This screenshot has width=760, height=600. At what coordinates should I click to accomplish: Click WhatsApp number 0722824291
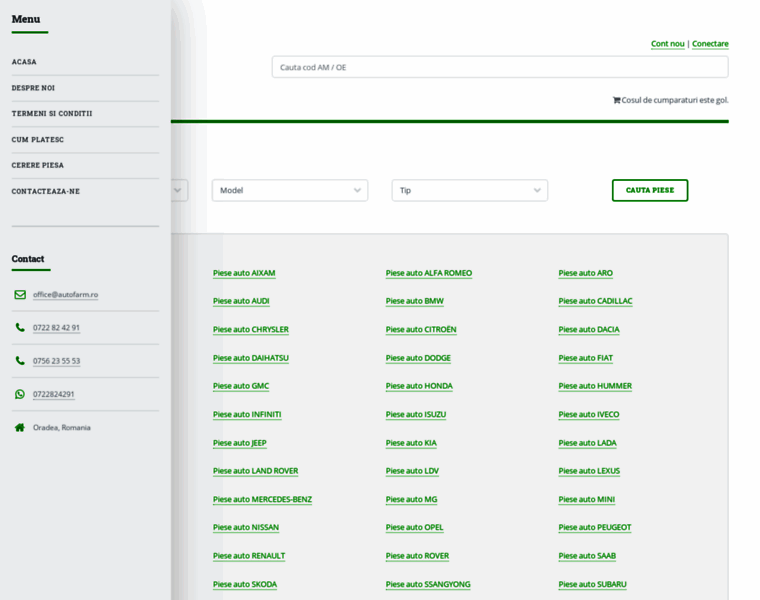[x=54, y=394]
